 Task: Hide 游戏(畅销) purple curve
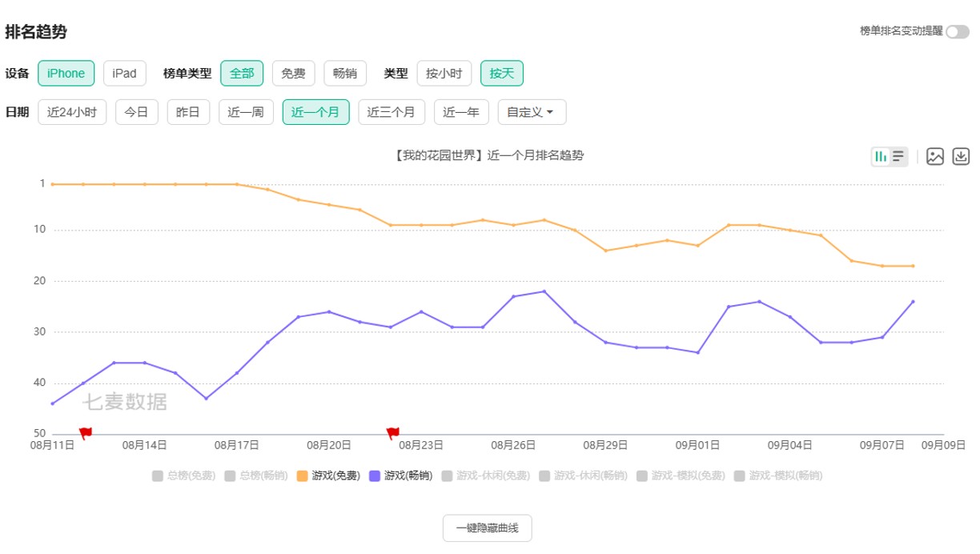click(x=400, y=476)
